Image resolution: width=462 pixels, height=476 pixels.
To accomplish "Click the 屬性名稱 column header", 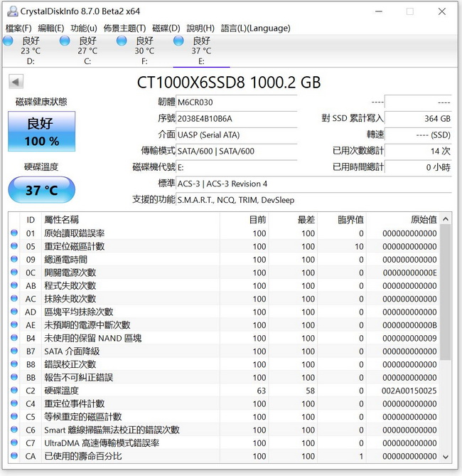I will (x=131, y=219).
